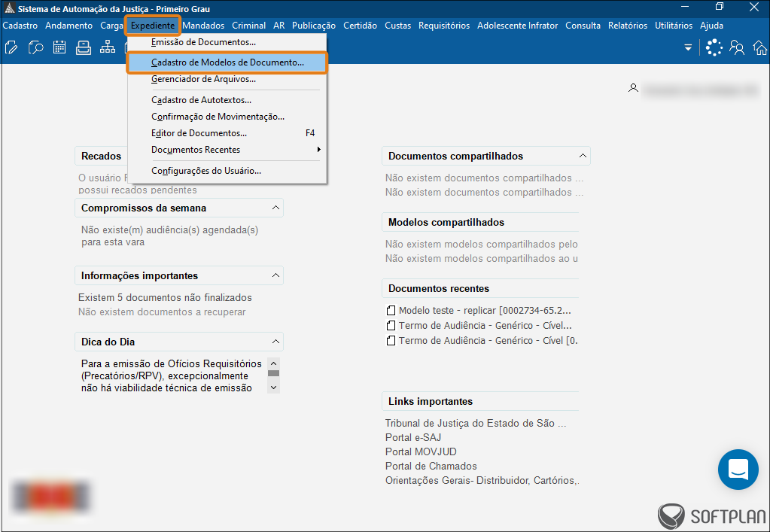
Task: Click the Documentos recentes panel header
Action: click(480, 289)
